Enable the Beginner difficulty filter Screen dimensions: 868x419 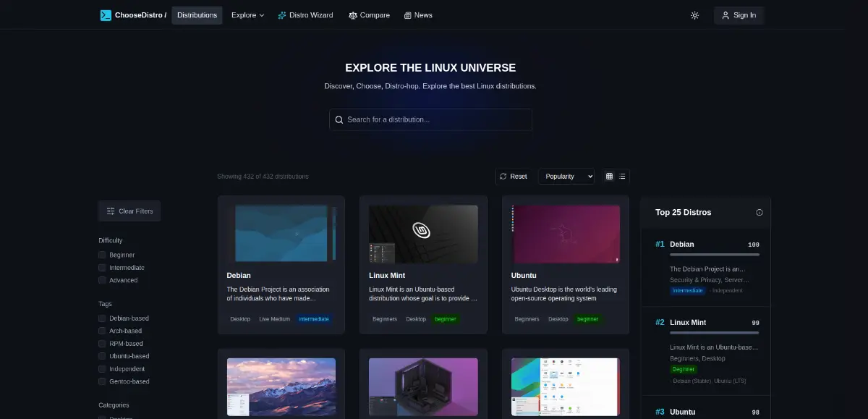(102, 255)
